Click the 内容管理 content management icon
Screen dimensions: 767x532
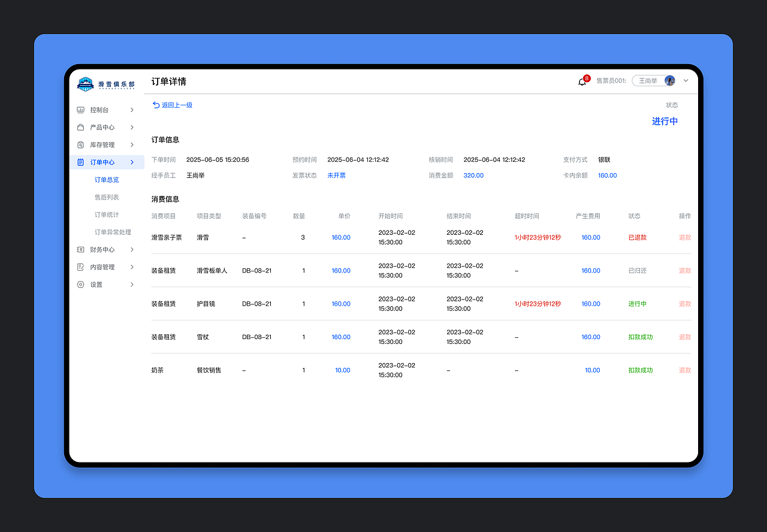80,267
